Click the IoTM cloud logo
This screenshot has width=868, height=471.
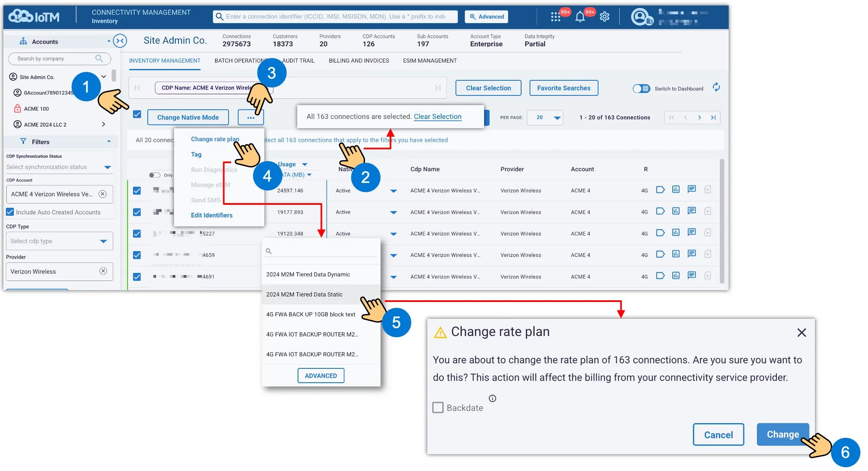click(x=34, y=17)
